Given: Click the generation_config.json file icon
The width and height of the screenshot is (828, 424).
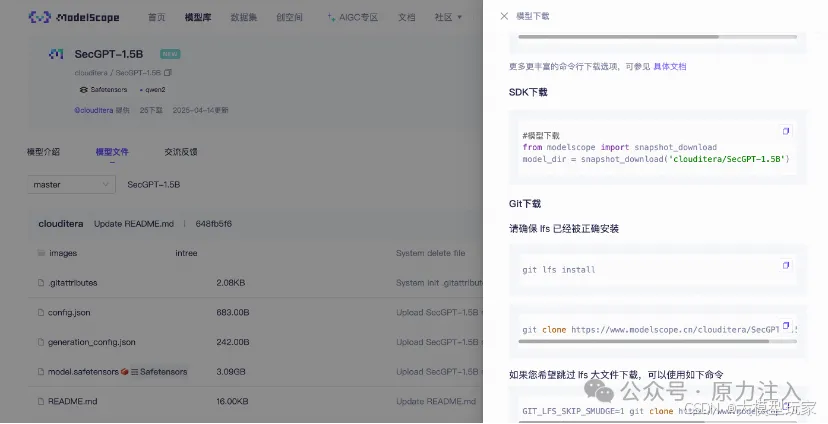Looking at the screenshot, I should [41, 342].
